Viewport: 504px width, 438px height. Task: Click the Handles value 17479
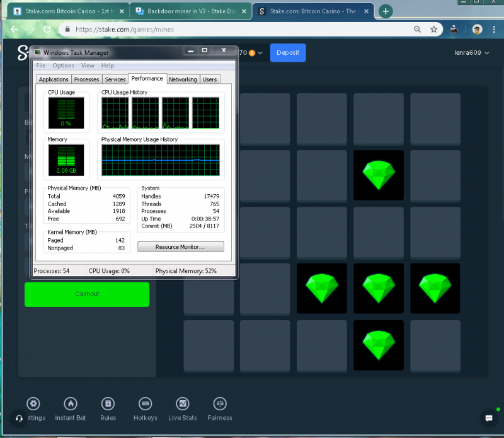[212, 197]
